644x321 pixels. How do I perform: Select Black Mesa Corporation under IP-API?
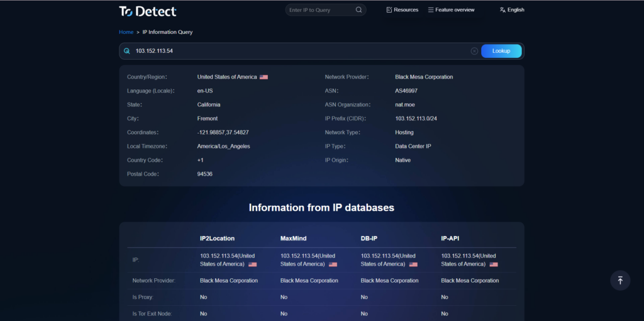coord(470,281)
